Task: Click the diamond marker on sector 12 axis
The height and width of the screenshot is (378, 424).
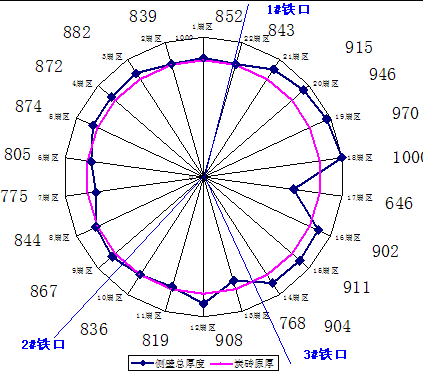Action: 203,303
